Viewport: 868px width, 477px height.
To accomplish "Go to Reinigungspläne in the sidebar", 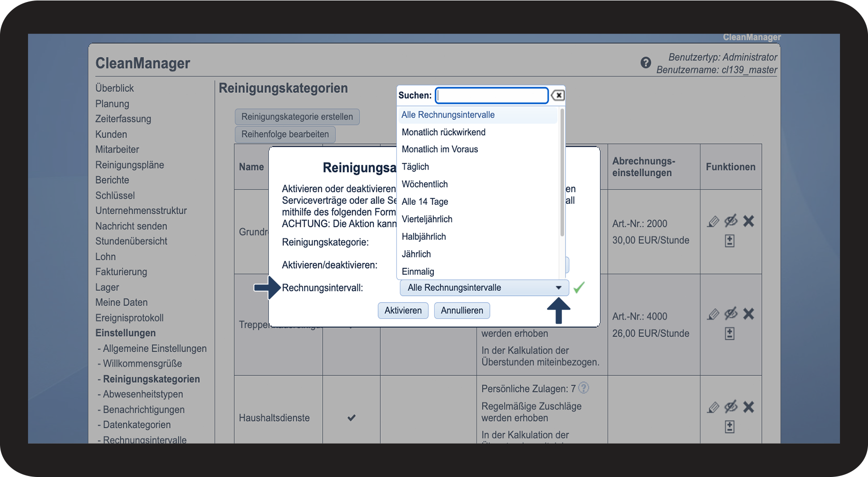I will [x=130, y=165].
